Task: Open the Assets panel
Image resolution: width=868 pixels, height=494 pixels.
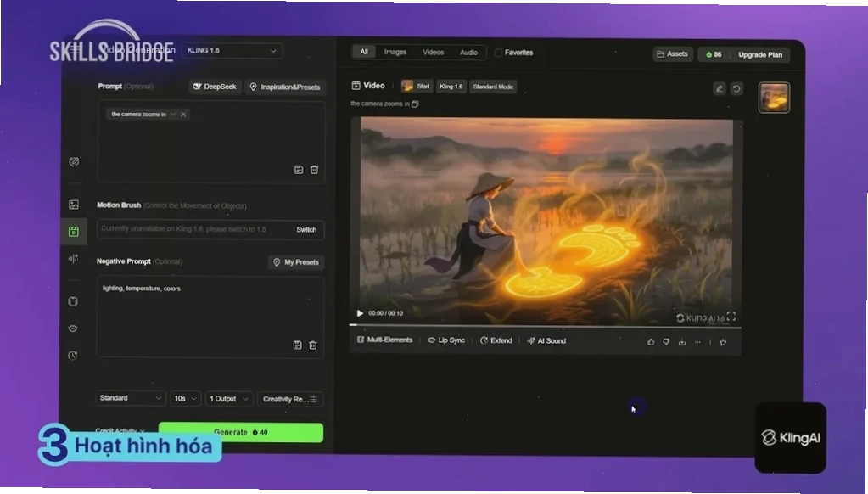Action: (673, 54)
